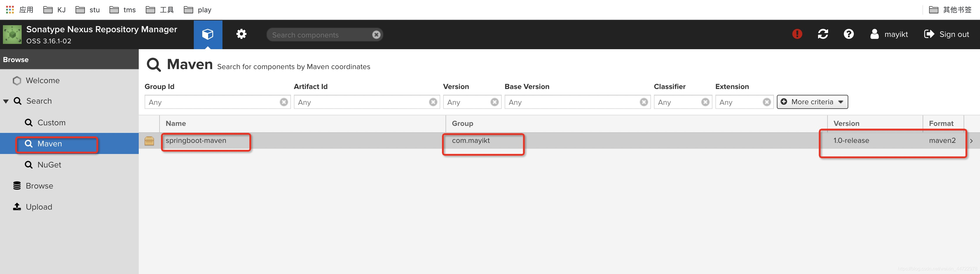Sort by the Version column header
980x274 pixels.
[875, 124]
